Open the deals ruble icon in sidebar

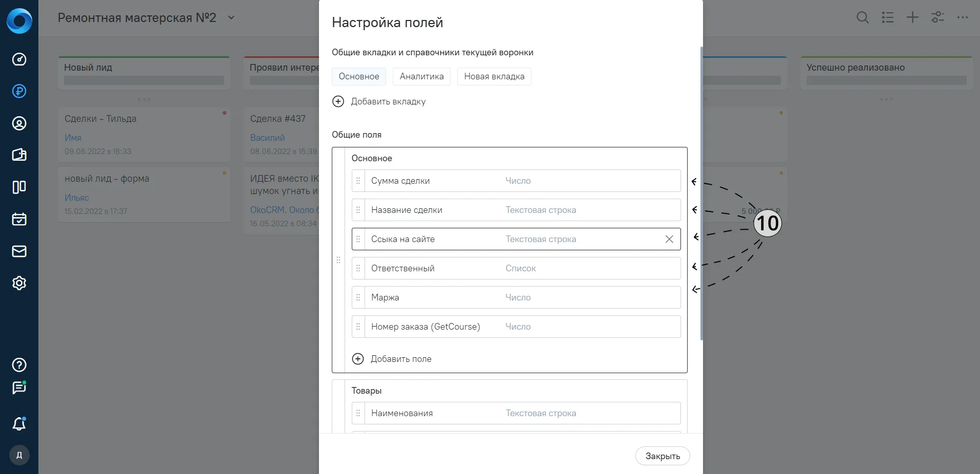(x=19, y=91)
